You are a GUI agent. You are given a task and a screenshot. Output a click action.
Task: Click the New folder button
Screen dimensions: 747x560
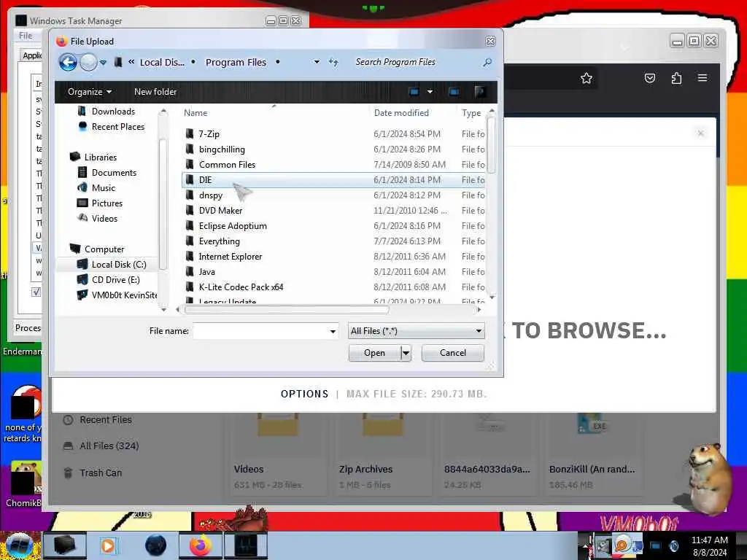coord(155,91)
